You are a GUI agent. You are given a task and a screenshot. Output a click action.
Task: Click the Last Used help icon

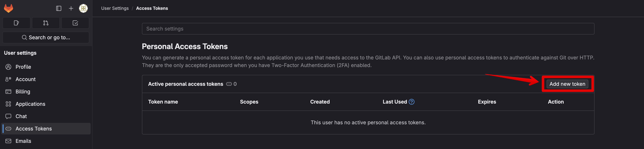[x=412, y=102]
